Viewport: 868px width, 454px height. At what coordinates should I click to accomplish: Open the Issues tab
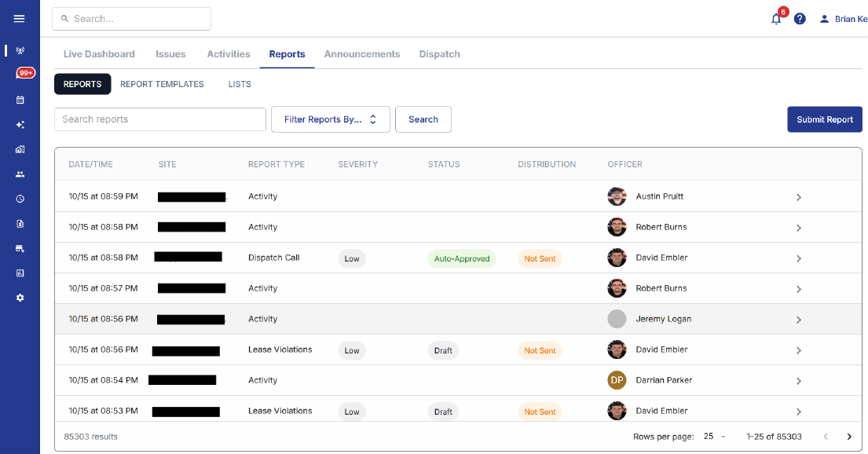coord(170,54)
